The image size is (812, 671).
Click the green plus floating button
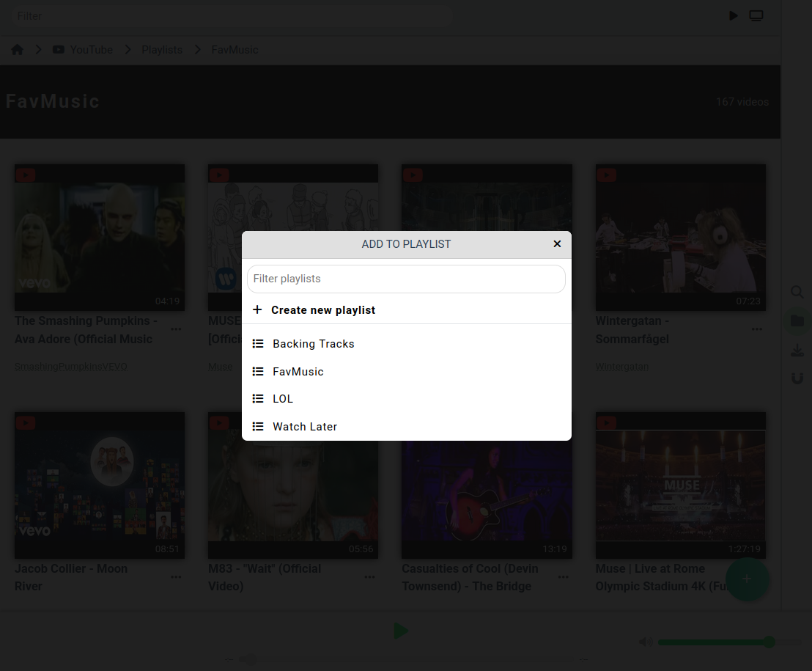pos(747,579)
